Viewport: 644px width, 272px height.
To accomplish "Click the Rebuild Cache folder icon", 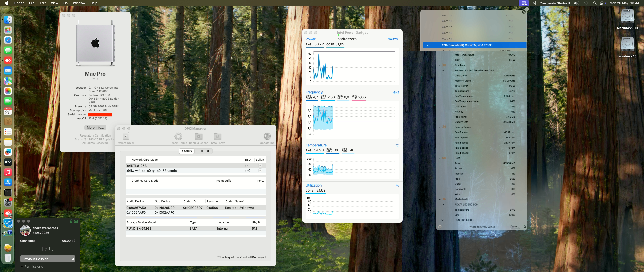I will click(199, 136).
